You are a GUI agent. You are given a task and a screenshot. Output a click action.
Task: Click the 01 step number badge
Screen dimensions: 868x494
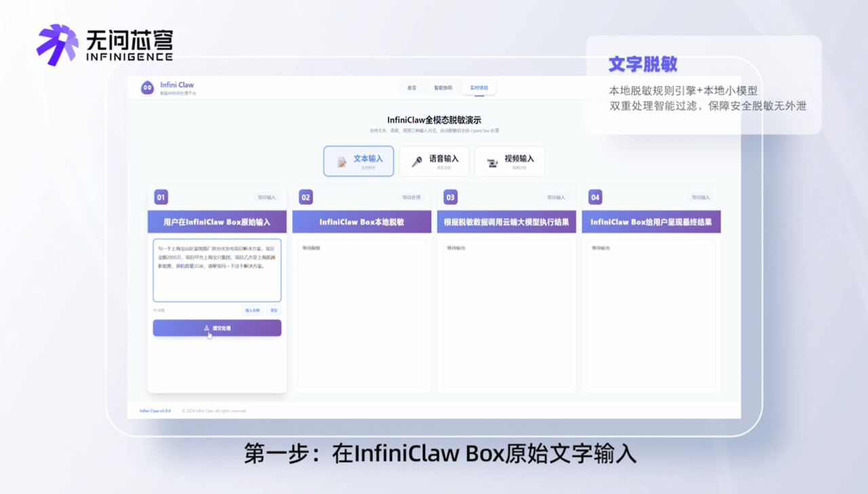point(160,197)
